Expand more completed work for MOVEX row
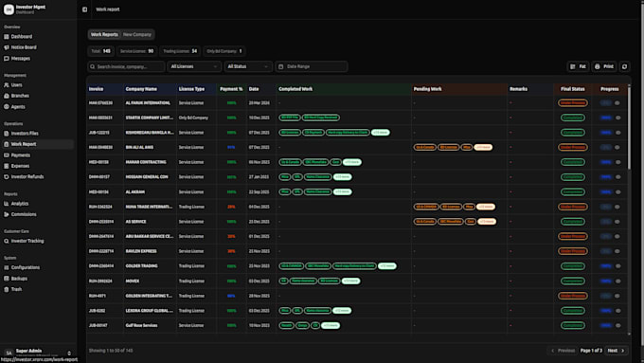 coord(350,281)
